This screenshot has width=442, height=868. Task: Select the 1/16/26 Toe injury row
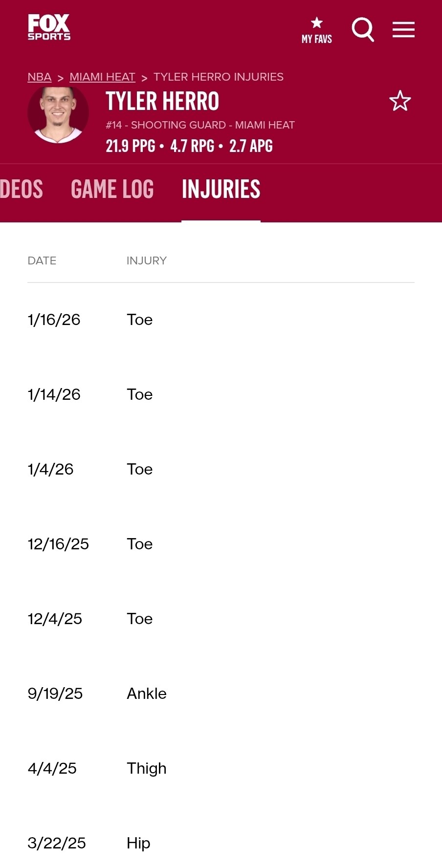(140, 320)
